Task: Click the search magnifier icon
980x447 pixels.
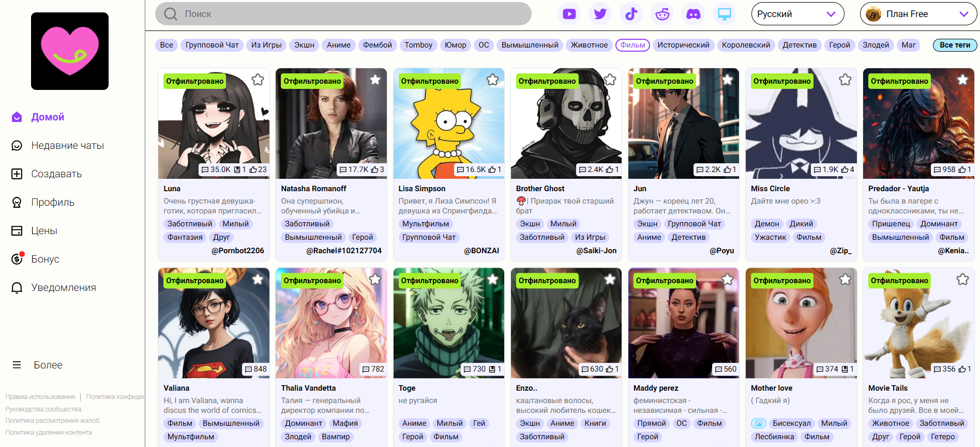Action: pyautogui.click(x=171, y=14)
